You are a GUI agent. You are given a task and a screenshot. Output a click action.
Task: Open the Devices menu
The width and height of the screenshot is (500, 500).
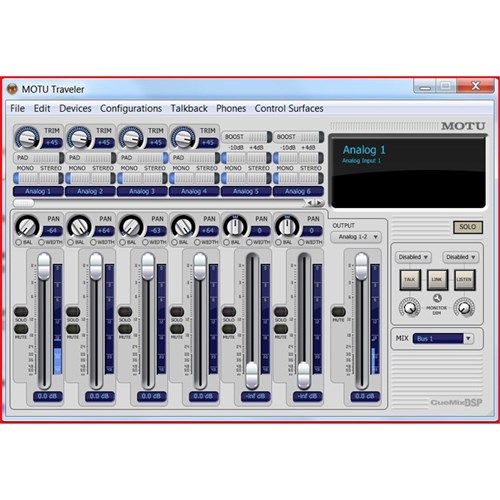[75, 108]
